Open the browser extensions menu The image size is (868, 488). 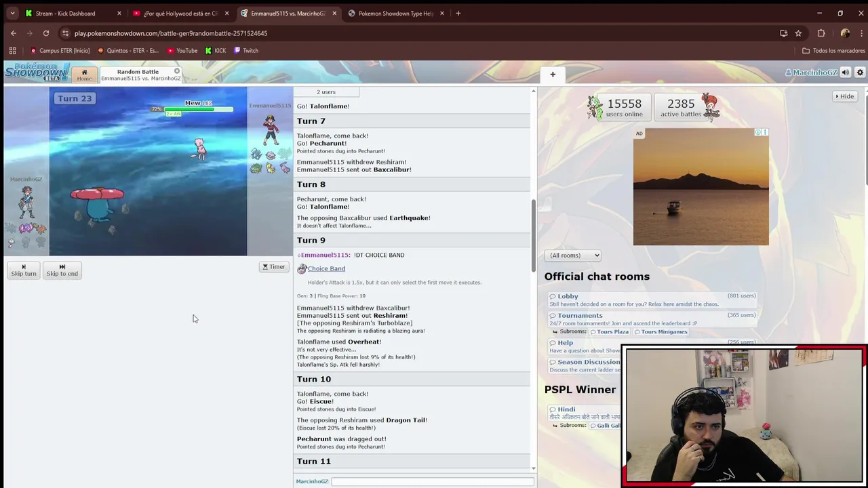[x=821, y=33]
